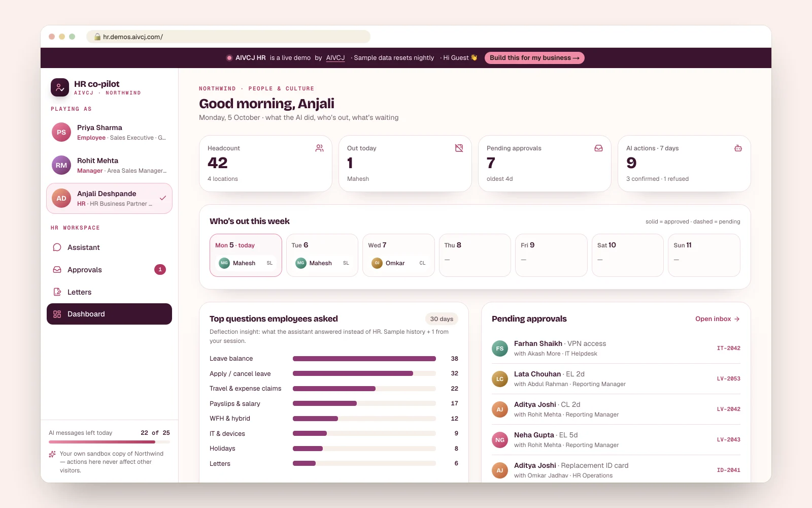This screenshot has width=812, height=508.
Task: Click Lata Chouhan's LC avatar
Action: point(500,379)
